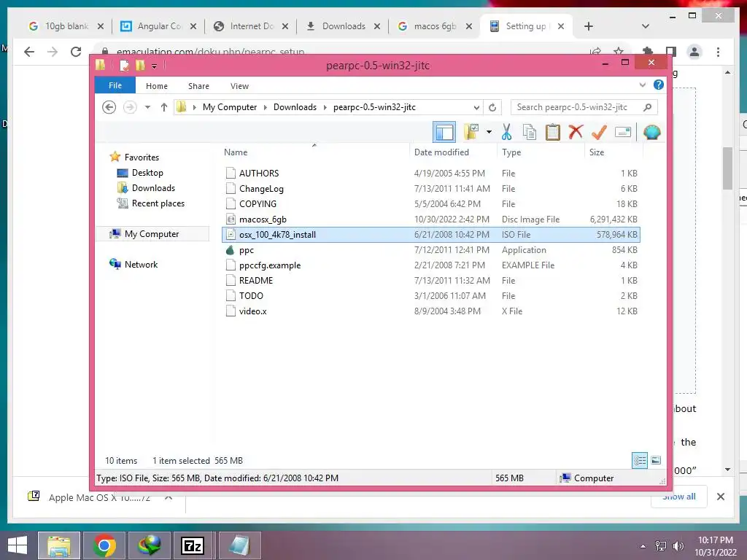Expand the Explorer ribbon chevron
The height and width of the screenshot is (560, 747).
coord(642,85)
